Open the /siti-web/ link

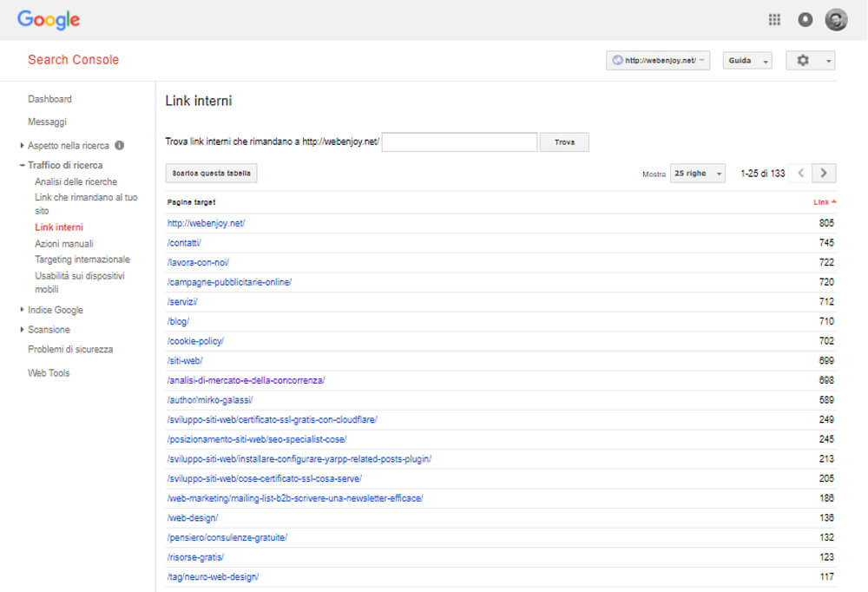(x=185, y=360)
